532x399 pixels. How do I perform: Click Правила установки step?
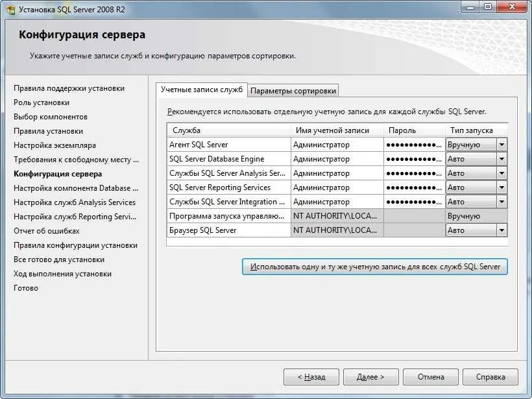tap(48, 131)
